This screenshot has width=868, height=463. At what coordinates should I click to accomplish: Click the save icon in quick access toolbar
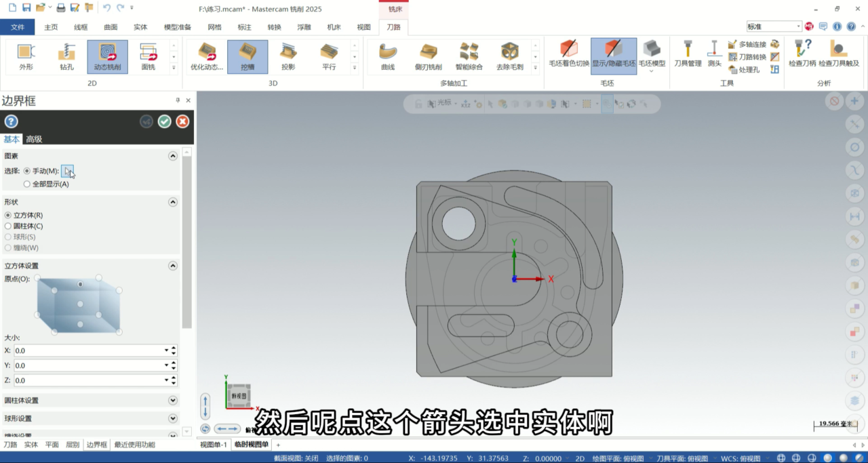coord(26,8)
